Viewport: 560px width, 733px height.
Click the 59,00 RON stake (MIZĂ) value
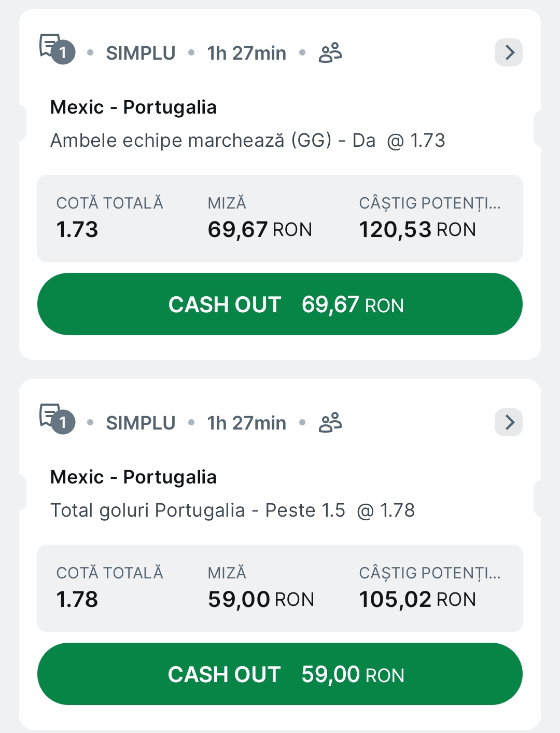click(x=261, y=599)
